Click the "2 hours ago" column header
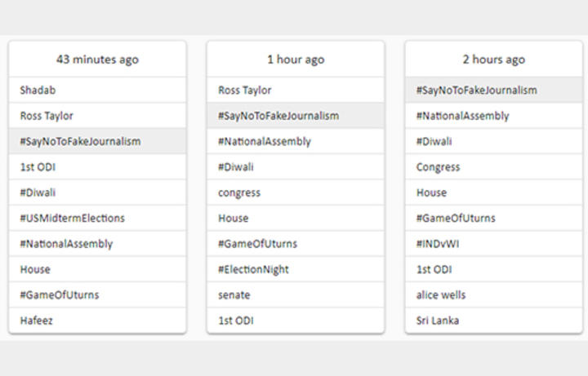The width and height of the screenshot is (588, 376). coord(493,60)
